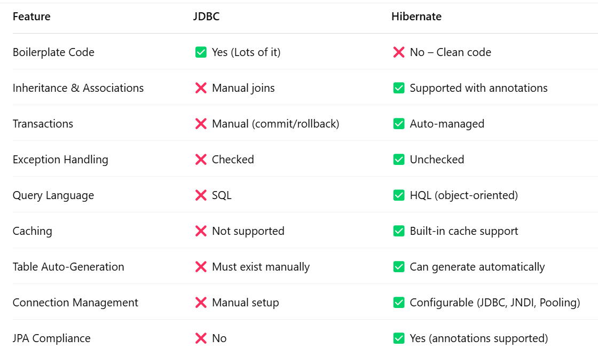Click the red X next to SQL

pos(201,195)
